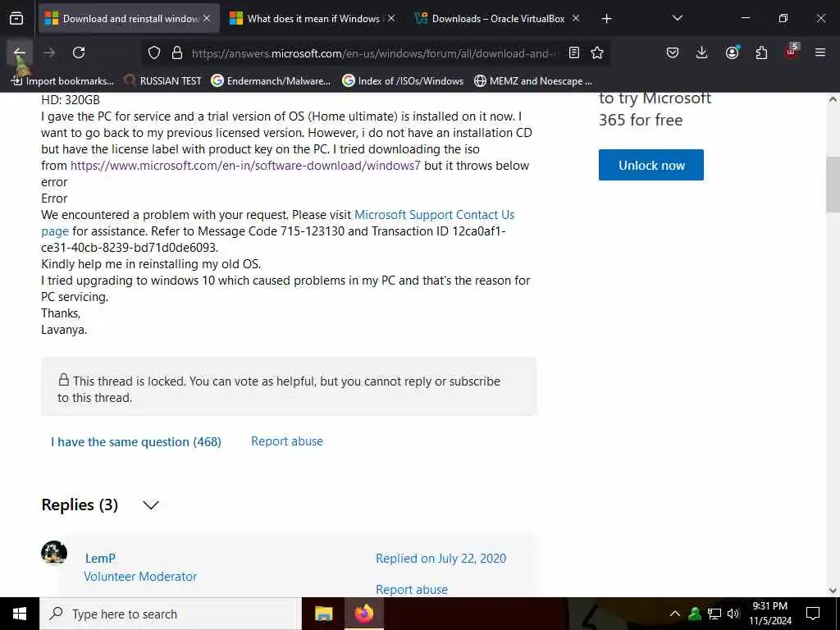Bookmark this page with the star icon
The image size is (840, 630).
coord(597,53)
